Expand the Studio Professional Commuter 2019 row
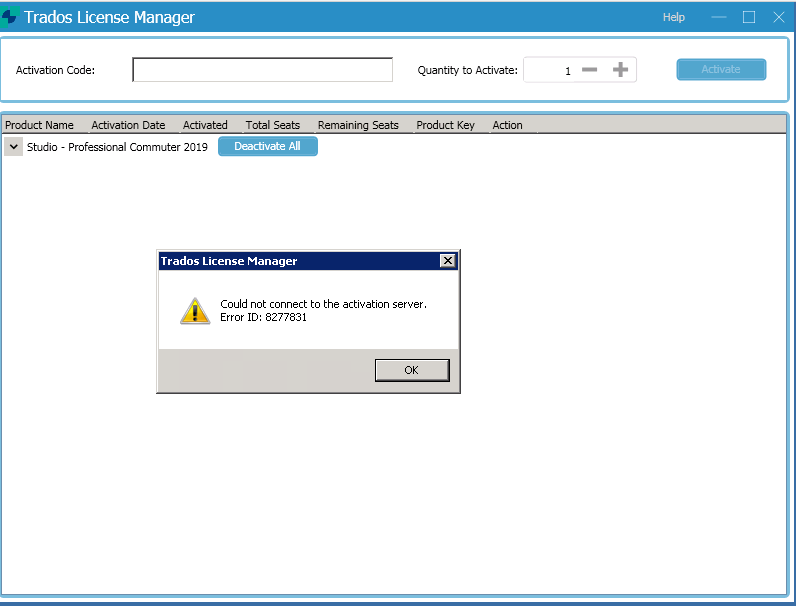Screen dimensions: 796x606 click(x=14, y=147)
